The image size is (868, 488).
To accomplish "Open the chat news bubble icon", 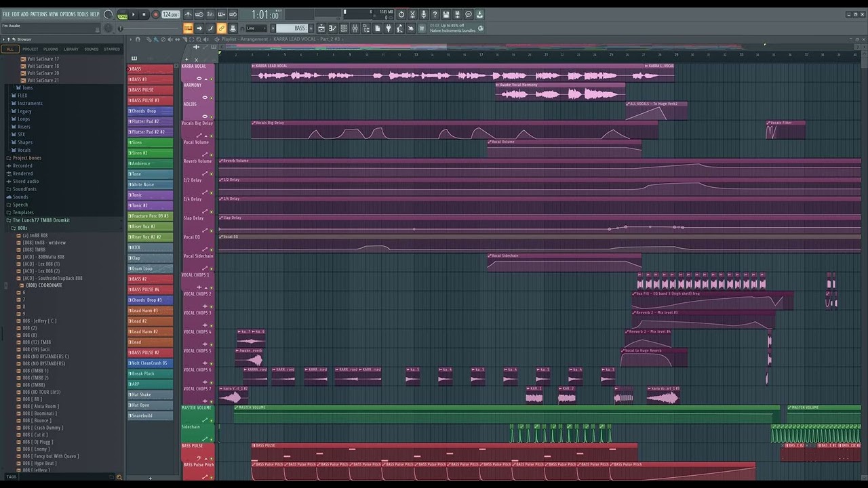I will [x=468, y=14].
